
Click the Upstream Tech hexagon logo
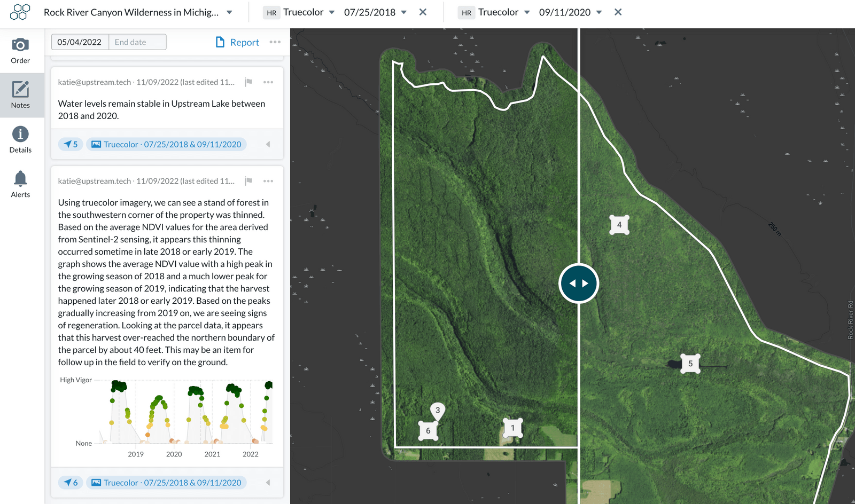click(x=20, y=12)
